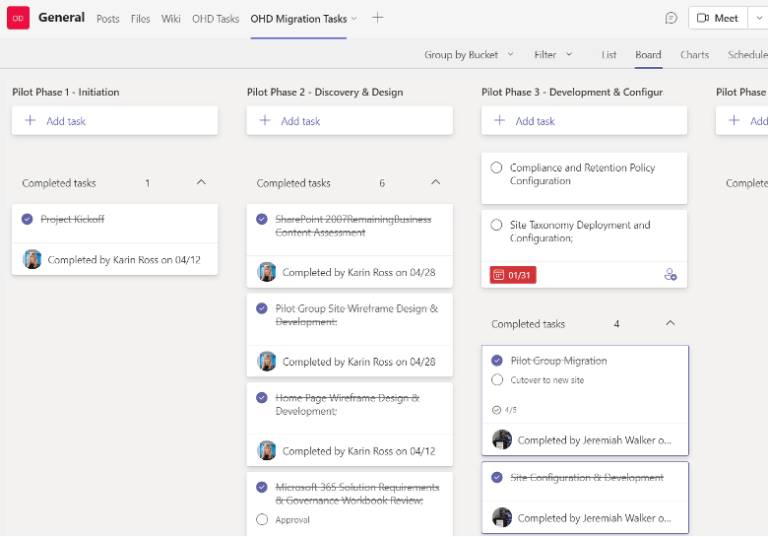The height and width of the screenshot is (537, 768).
Task: Click Karin Ross avatar on Home Page Wireframe card
Action: 267,450
